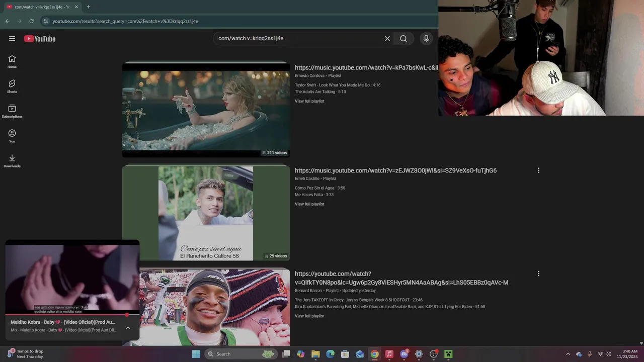
Task: Open Microsoft Edge from taskbar
Action: point(330,354)
